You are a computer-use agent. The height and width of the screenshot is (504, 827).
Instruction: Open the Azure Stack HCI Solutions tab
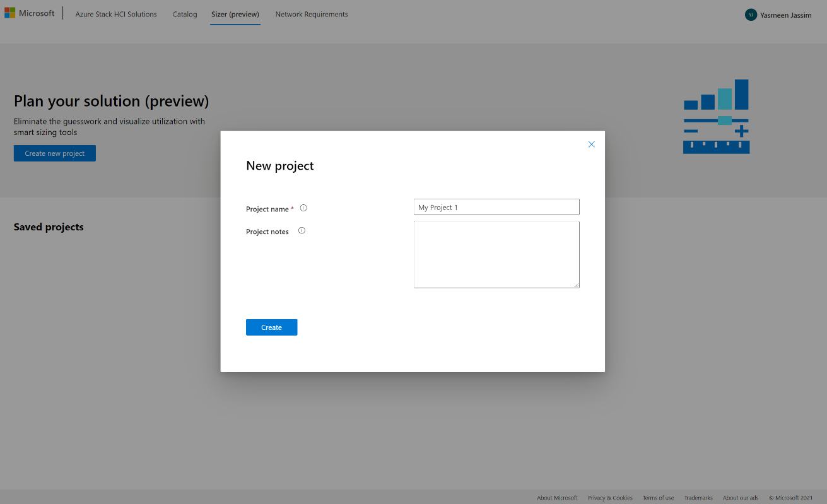116,15
